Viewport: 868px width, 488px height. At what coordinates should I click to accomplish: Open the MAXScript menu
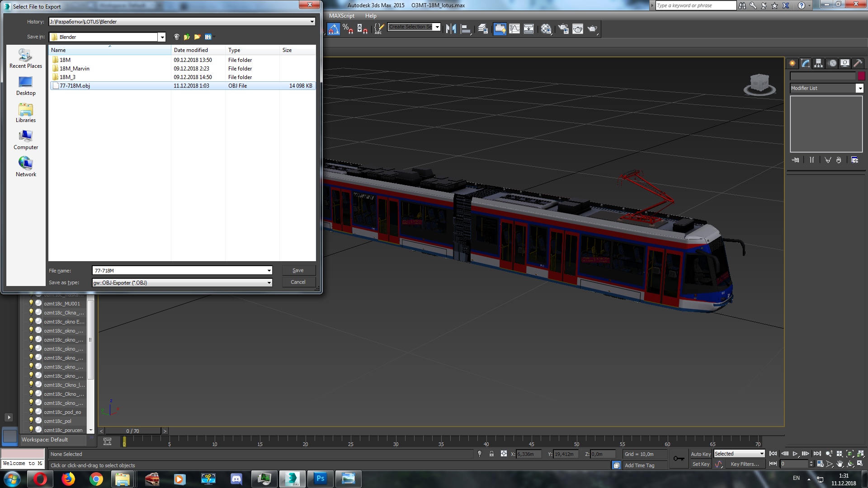(x=341, y=15)
